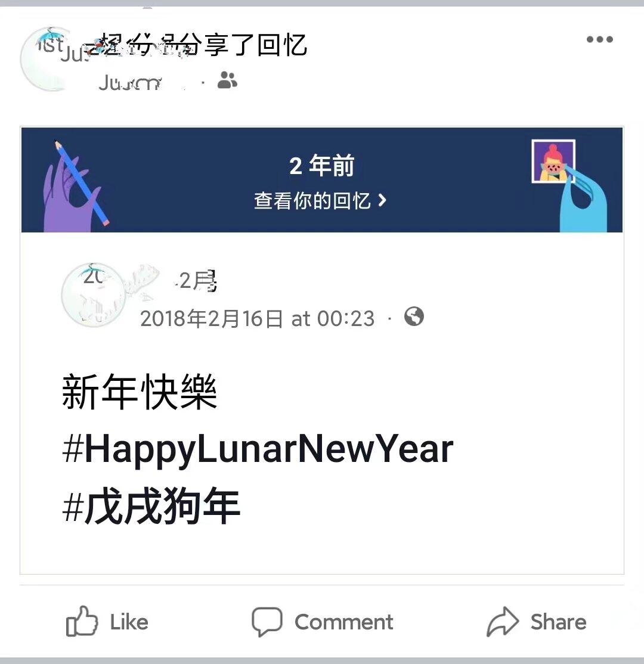Click the 新年快樂 post text

point(140,392)
